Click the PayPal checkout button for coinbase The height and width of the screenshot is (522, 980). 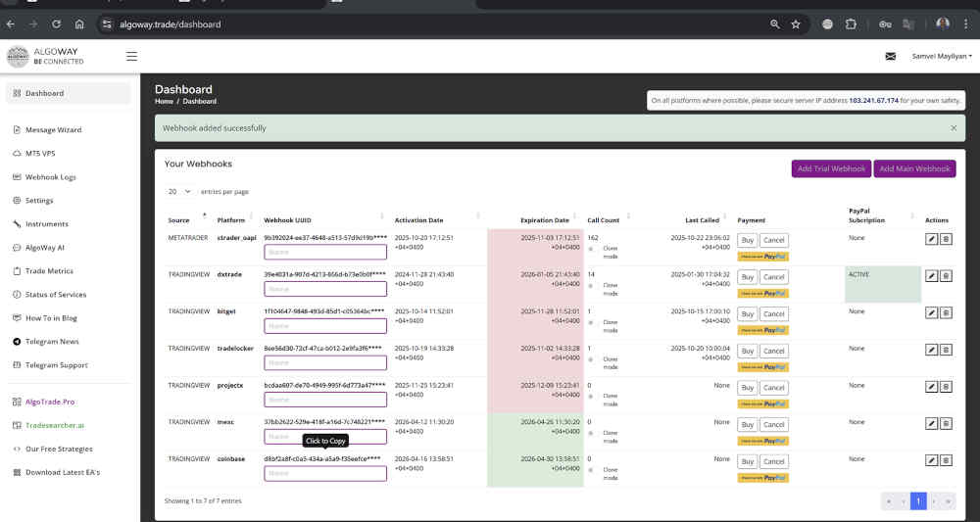coord(763,478)
